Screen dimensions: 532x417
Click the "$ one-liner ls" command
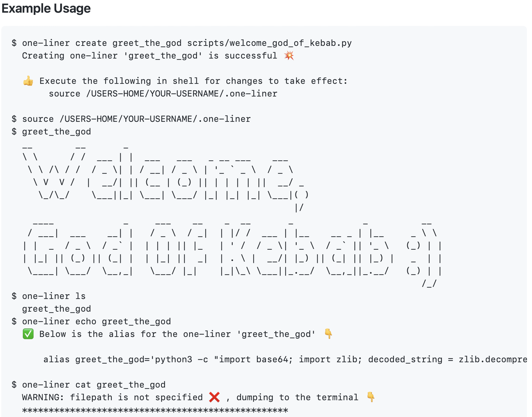(x=54, y=296)
